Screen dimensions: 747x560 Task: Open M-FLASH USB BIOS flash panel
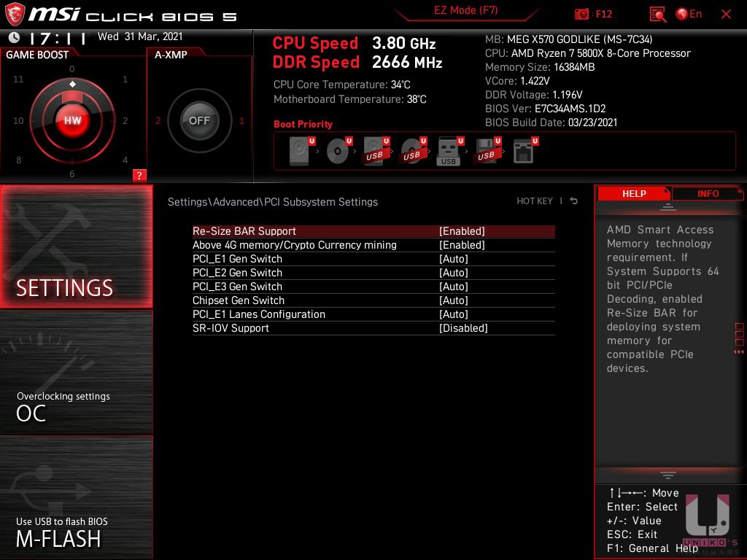click(76, 497)
